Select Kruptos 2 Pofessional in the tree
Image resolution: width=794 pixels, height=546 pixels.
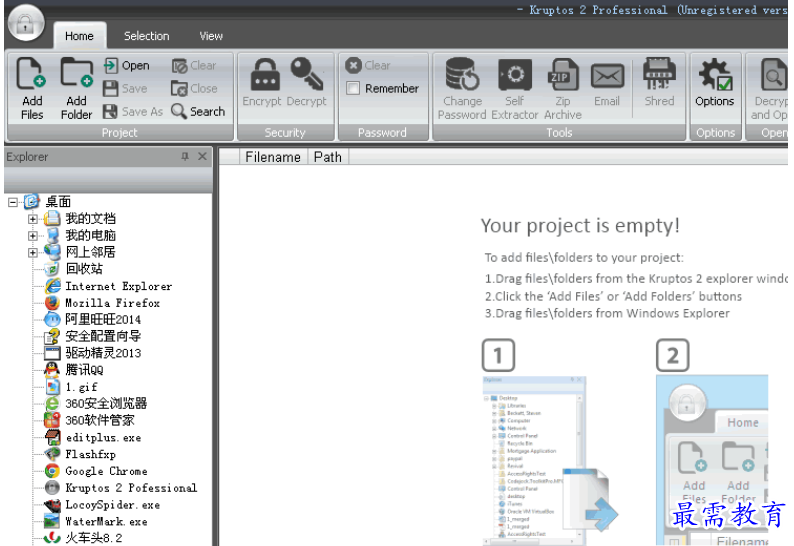tap(131, 488)
